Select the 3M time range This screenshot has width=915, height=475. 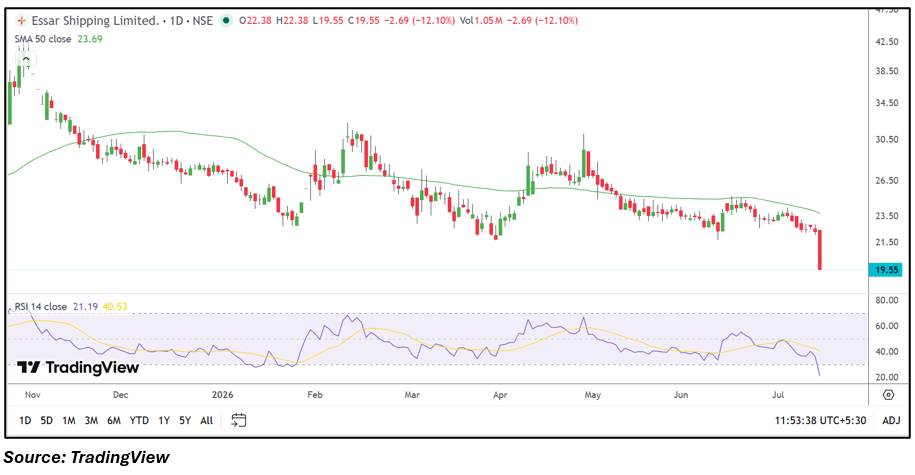point(91,420)
